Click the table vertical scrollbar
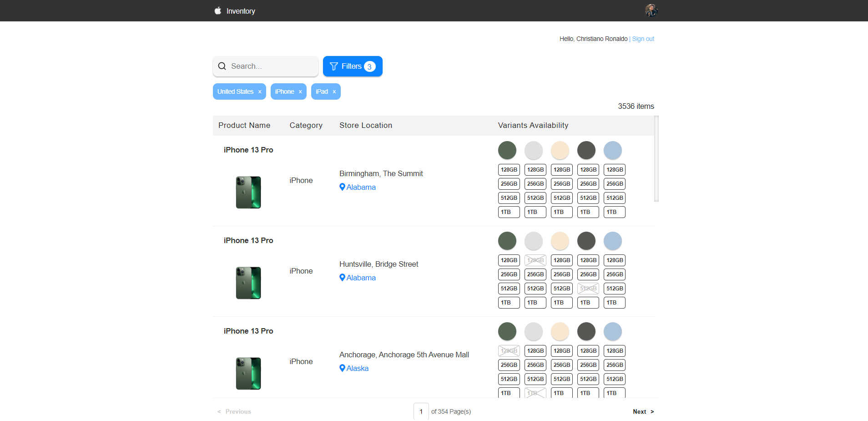The height and width of the screenshot is (421, 868). click(x=656, y=158)
